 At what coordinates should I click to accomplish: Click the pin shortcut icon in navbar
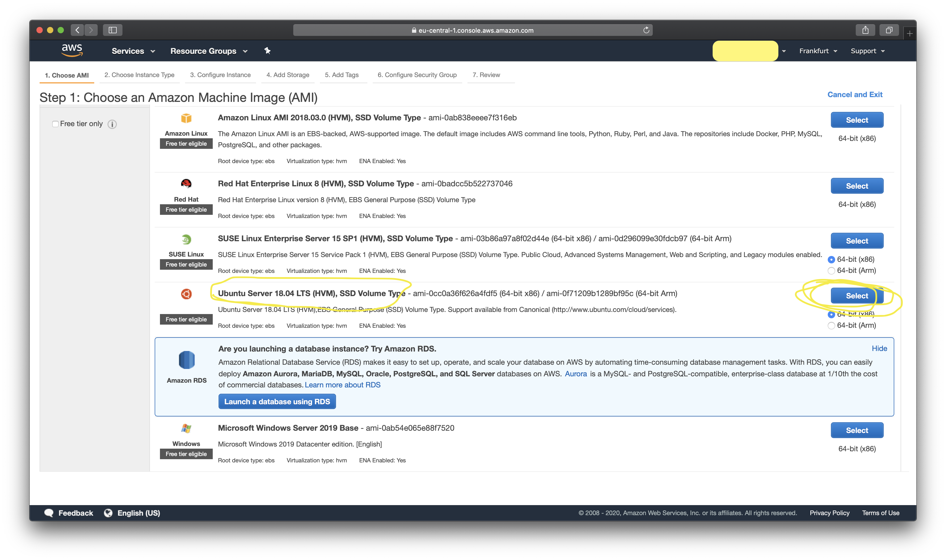tap(267, 51)
